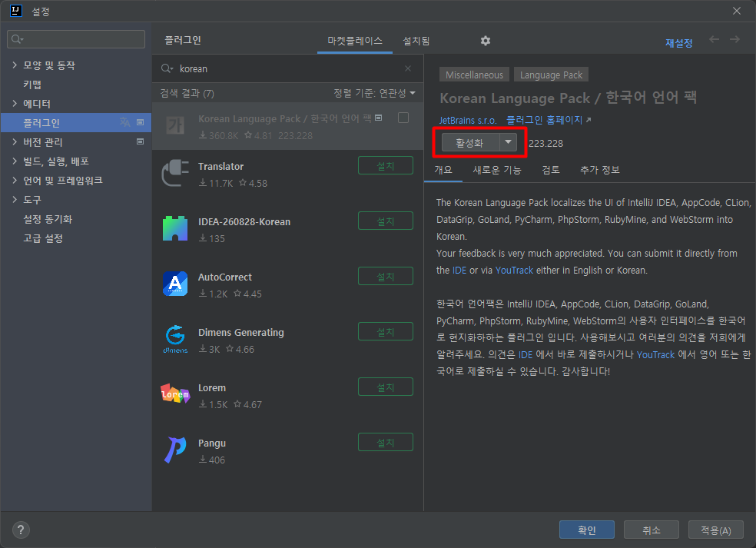This screenshot has width=756, height=548.
Task: Click the AutoCorrect plugin name
Action: pos(225,277)
